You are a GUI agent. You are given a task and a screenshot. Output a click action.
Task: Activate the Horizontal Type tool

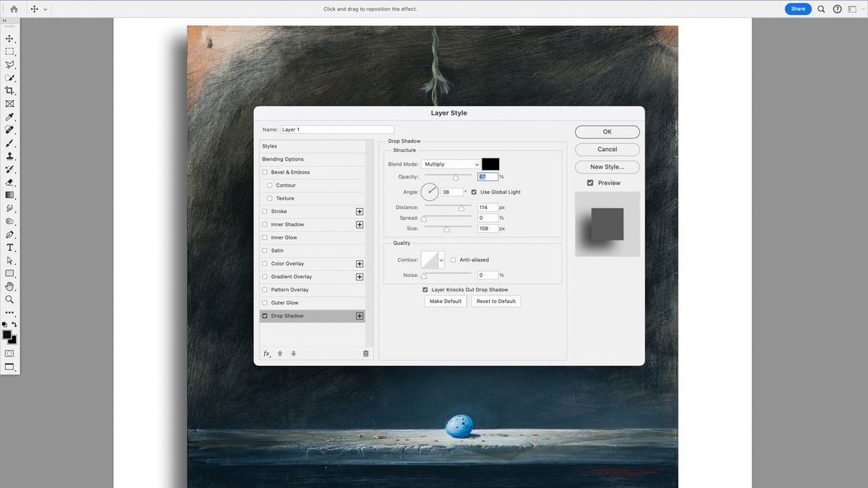[9, 247]
